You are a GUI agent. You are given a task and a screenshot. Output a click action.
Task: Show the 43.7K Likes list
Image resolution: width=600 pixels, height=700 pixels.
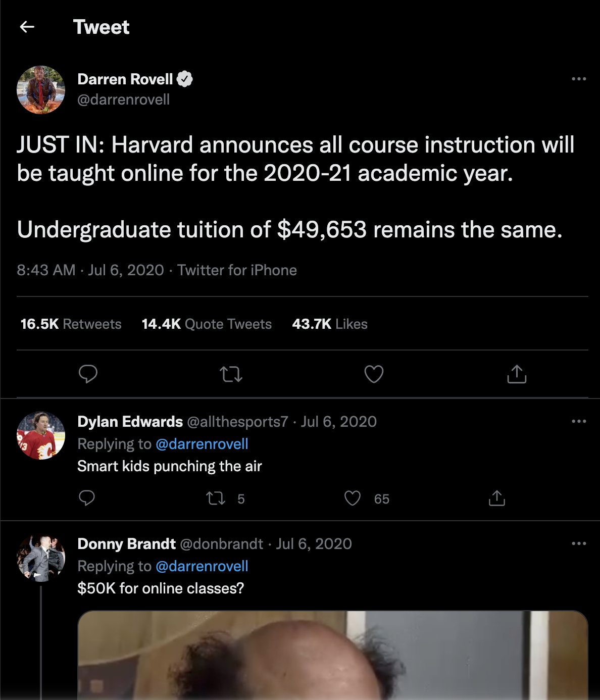click(x=330, y=324)
